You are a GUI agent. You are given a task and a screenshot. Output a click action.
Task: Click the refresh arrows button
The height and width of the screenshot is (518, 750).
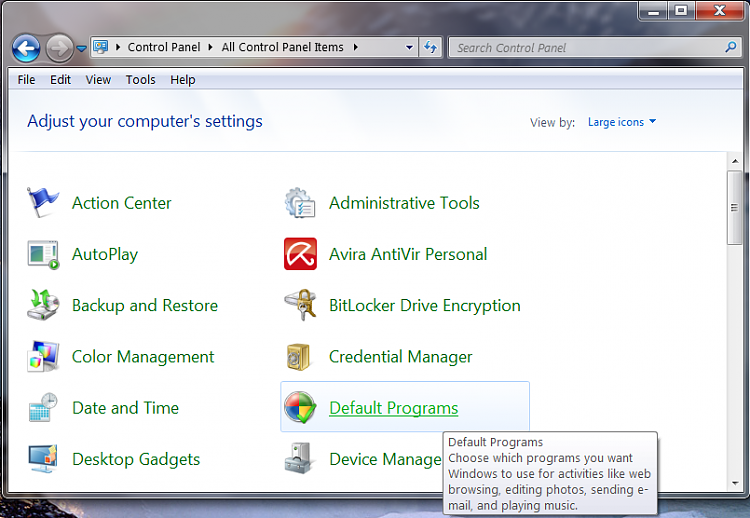tap(430, 47)
